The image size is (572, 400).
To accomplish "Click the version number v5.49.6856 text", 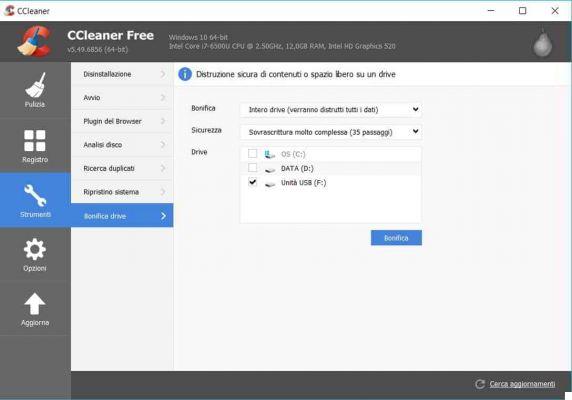I will pyautogui.click(x=97, y=50).
